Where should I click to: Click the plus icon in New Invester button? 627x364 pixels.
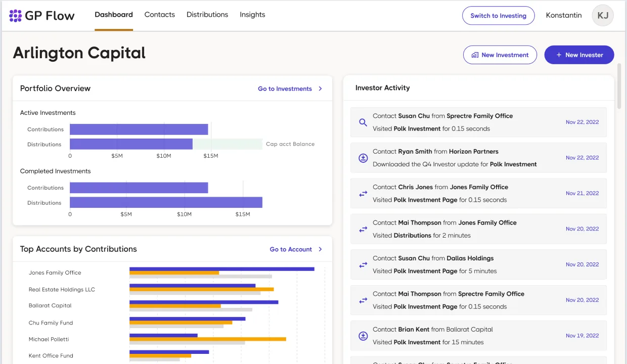pyautogui.click(x=559, y=55)
